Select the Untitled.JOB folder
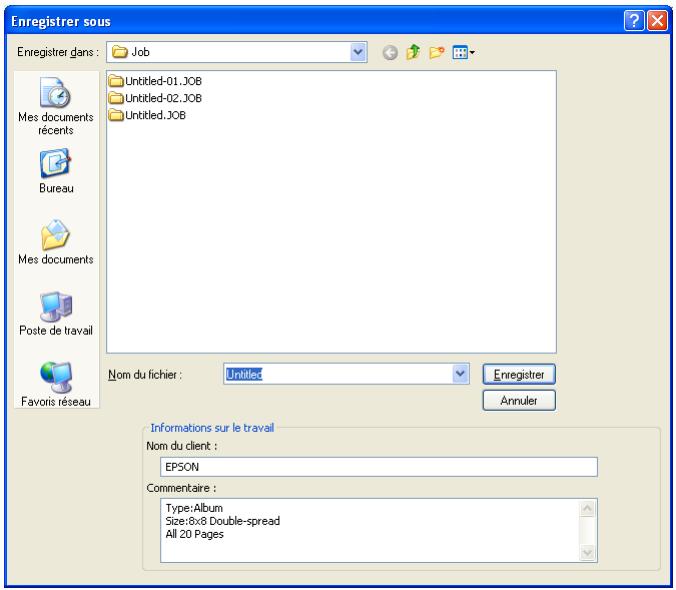 pos(147,115)
